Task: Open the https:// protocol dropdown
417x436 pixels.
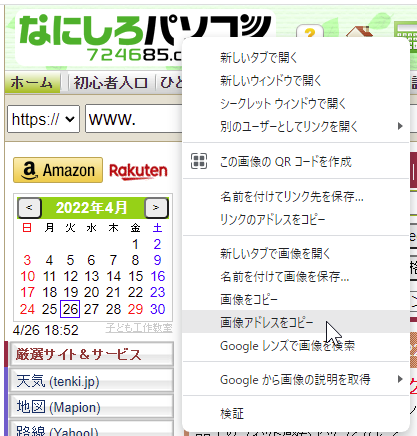Action: tap(43, 119)
